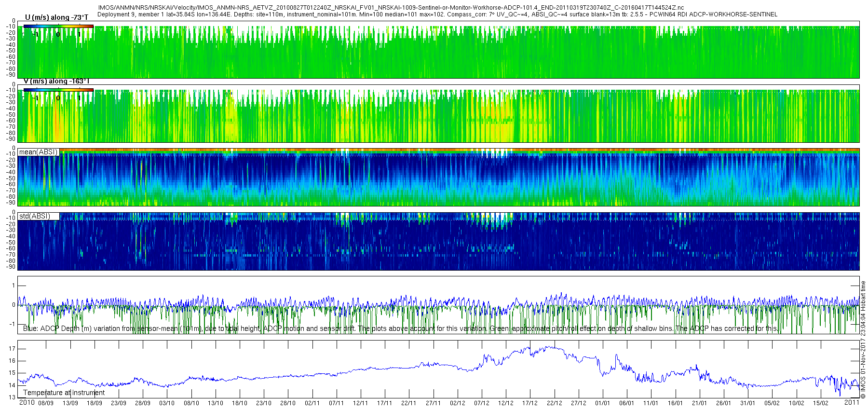The image size is (868, 410).
Task: Click the '2011' year label on time axis
Action: tap(852, 402)
